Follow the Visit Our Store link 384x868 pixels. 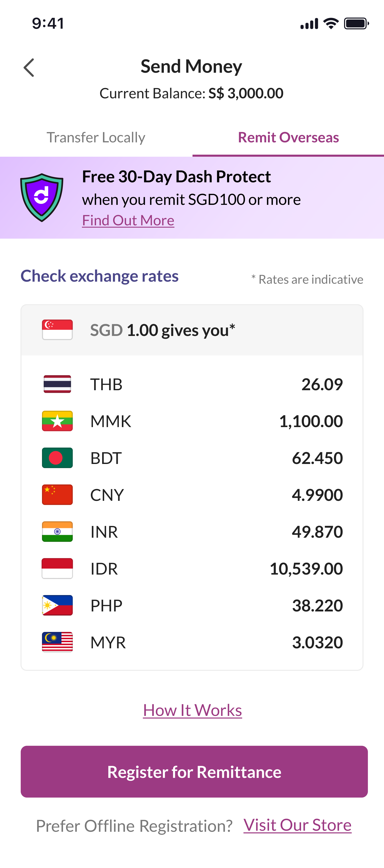click(297, 825)
